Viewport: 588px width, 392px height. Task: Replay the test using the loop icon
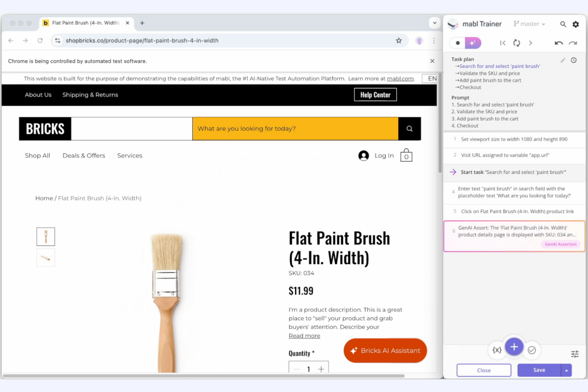point(516,43)
